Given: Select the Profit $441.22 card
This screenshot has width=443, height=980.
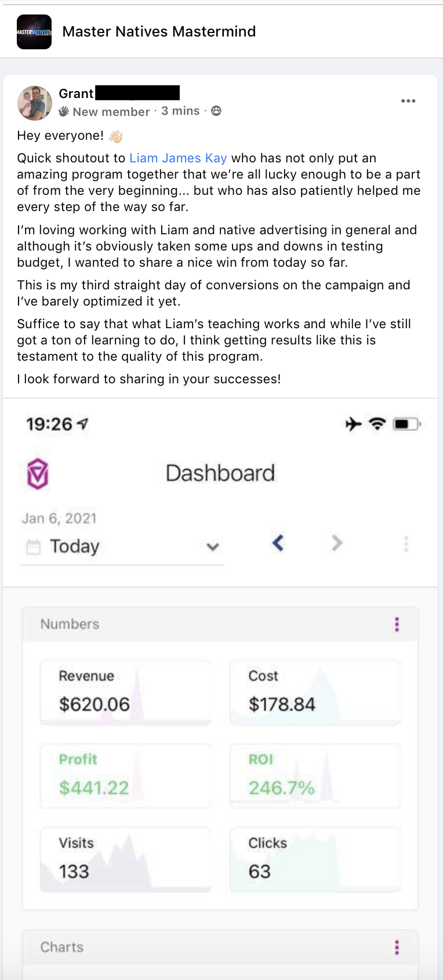Looking at the screenshot, I should pyautogui.click(x=126, y=776).
